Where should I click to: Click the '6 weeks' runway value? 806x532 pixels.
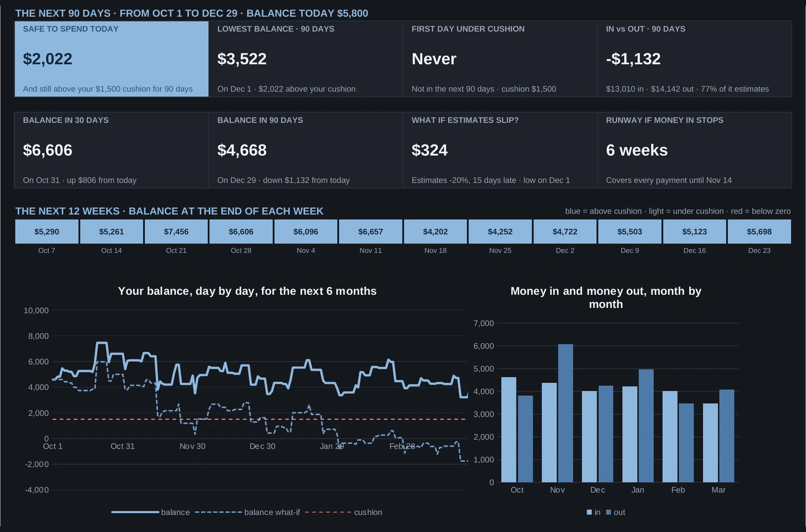click(x=637, y=150)
